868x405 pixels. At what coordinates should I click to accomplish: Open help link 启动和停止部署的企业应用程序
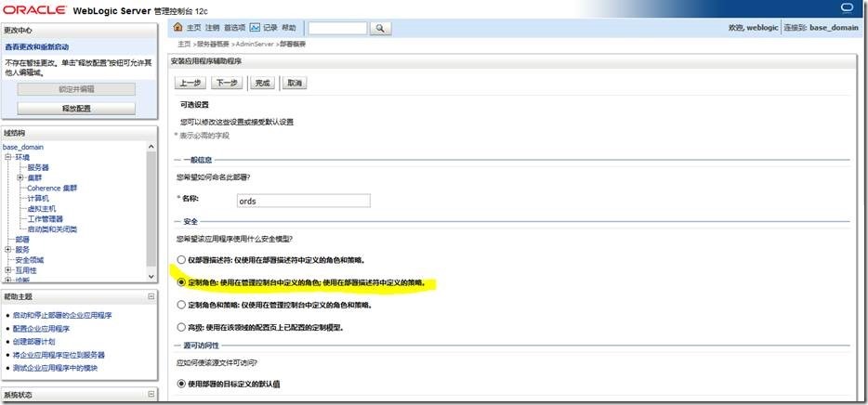(x=62, y=316)
